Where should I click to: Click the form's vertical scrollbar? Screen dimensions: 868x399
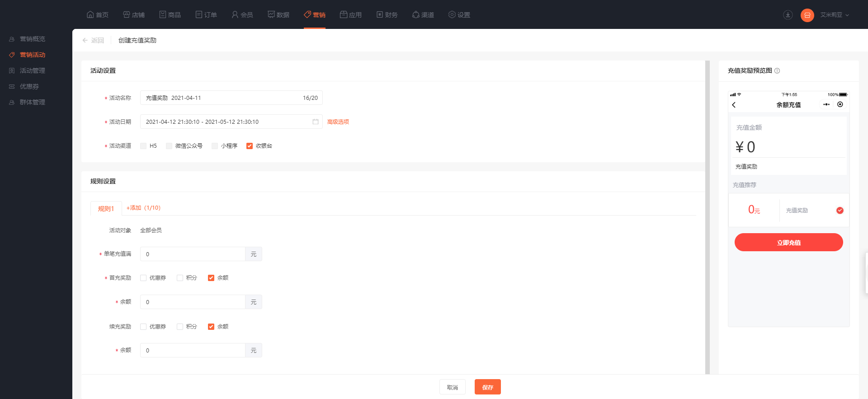coord(708,217)
